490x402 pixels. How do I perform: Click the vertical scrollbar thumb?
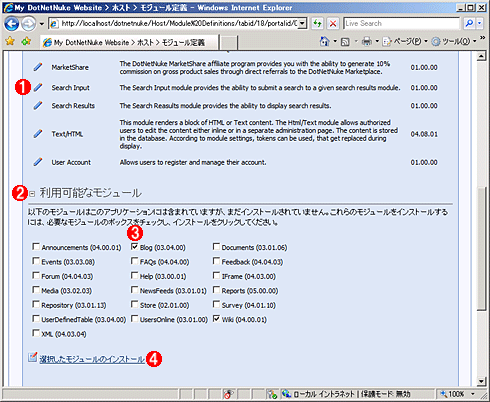pos(481,249)
